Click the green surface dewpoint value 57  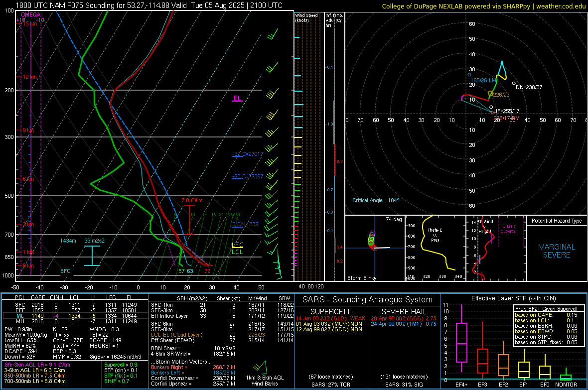(181, 271)
